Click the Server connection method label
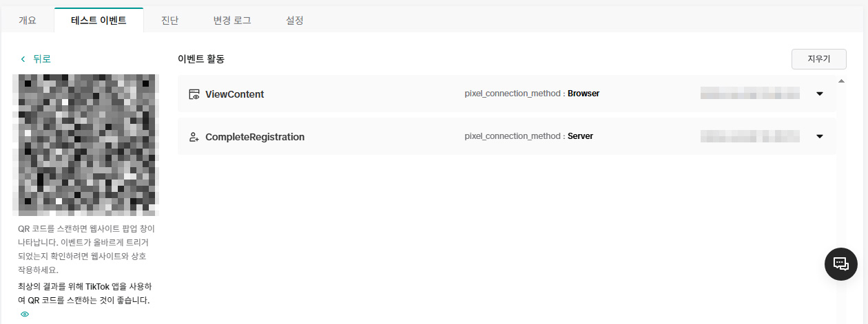868x324 pixels. click(x=580, y=136)
